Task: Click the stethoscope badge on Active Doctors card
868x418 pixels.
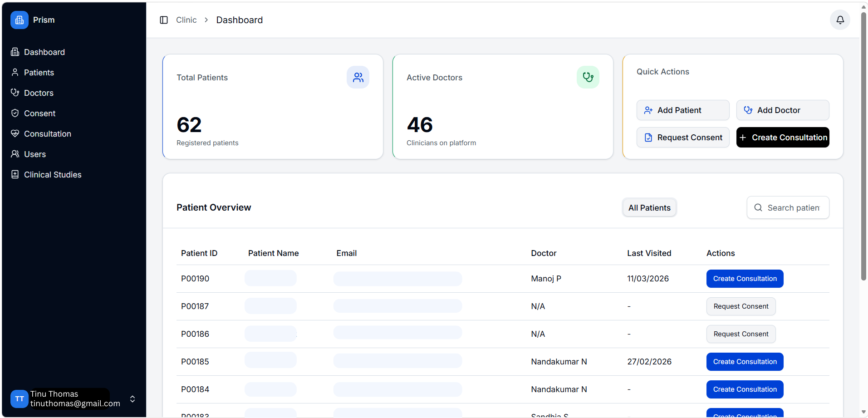Action: [588, 77]
